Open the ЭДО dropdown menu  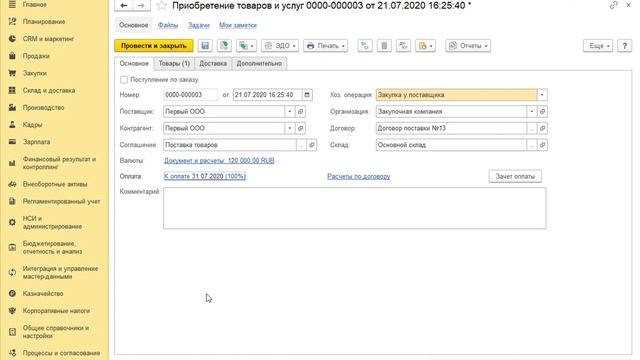280,46
